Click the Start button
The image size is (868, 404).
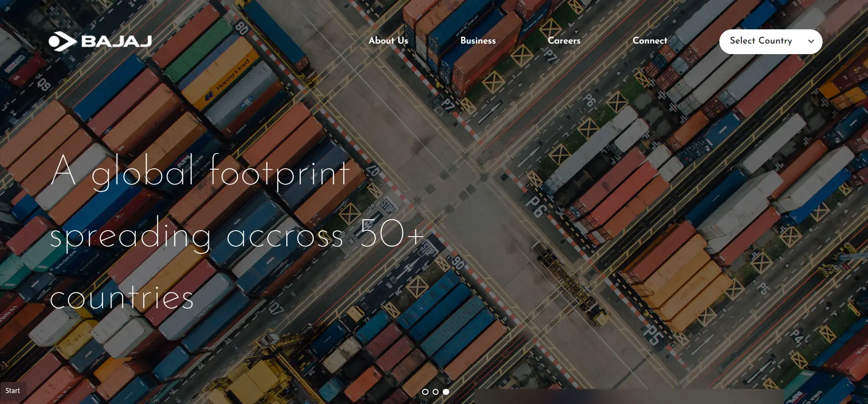[x=13, y=391]
